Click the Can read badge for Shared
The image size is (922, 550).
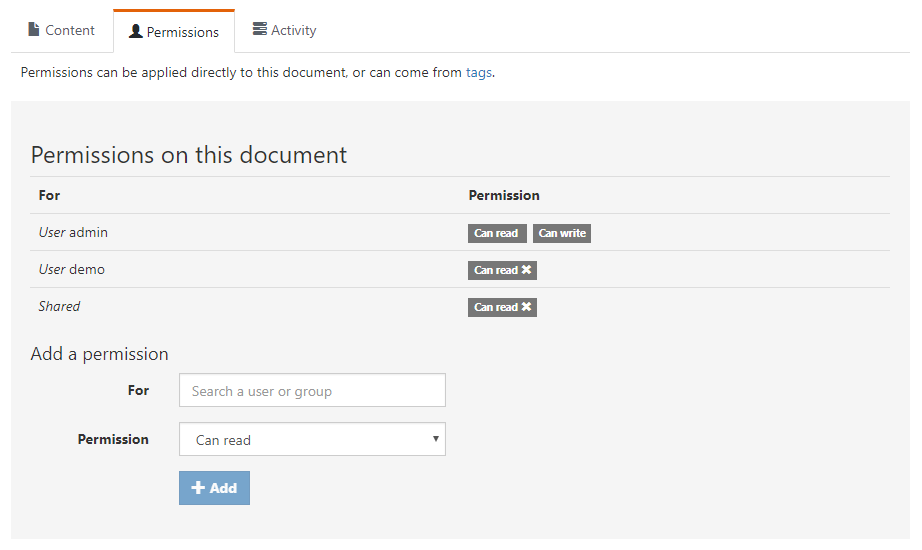coord(495,307)
